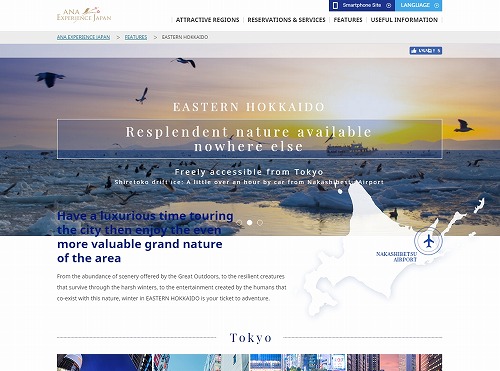Open the first Tokyo photo thumbnail
Viewport: 500px width, 371px height.
(x=104, y=363)
